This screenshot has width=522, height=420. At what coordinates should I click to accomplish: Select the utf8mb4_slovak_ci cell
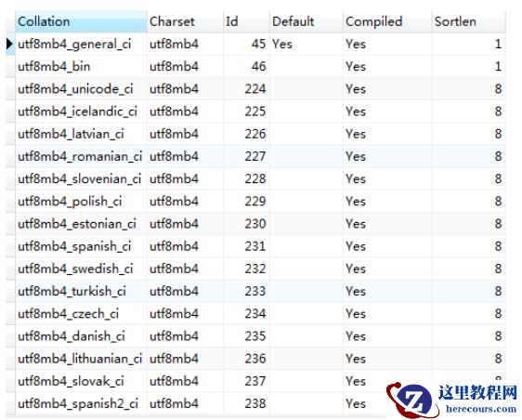(x=81, y=381)
